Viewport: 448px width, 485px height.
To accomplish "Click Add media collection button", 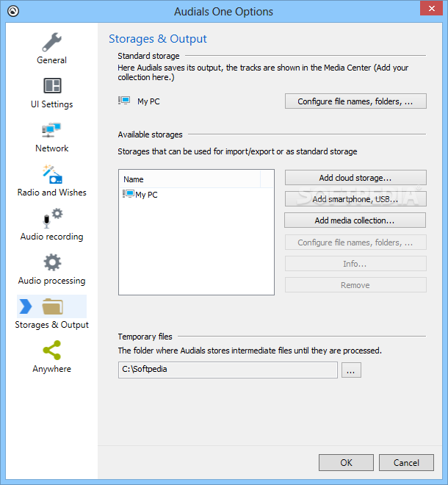I will click(355, 220).
